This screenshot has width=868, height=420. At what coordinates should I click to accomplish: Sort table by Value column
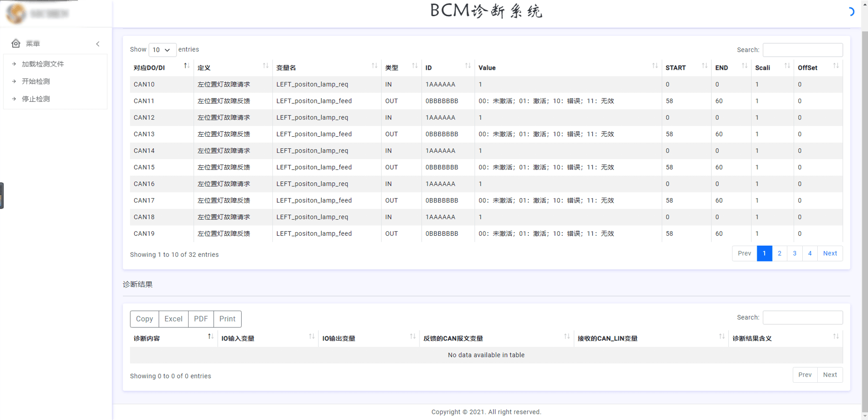(x=568, y=67)
